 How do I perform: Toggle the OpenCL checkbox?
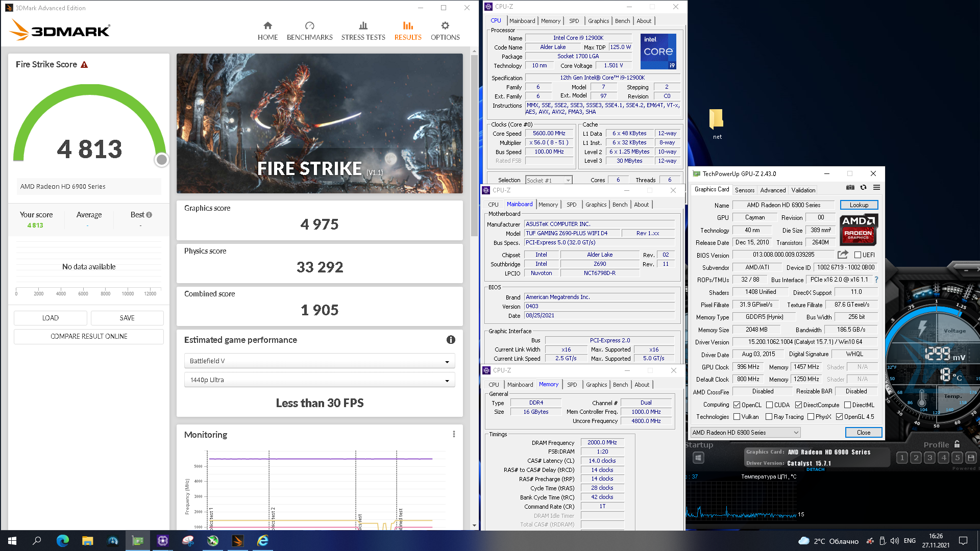(737, 405)
